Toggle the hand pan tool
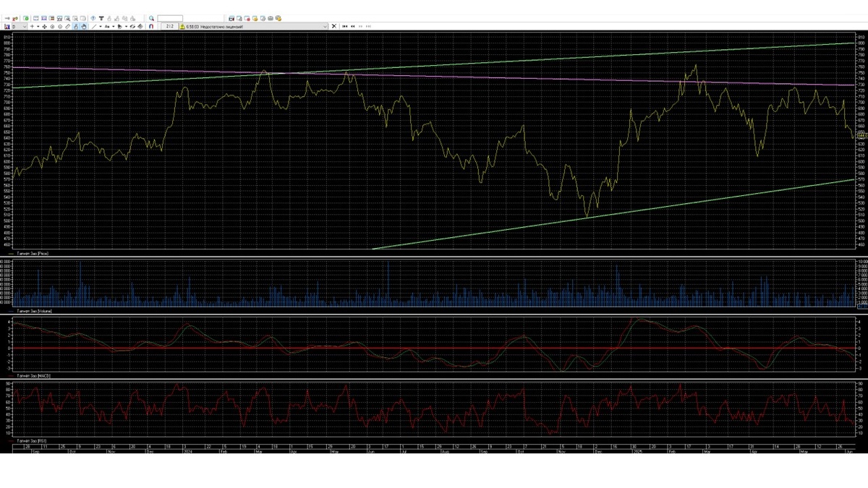 coord(84,26)
